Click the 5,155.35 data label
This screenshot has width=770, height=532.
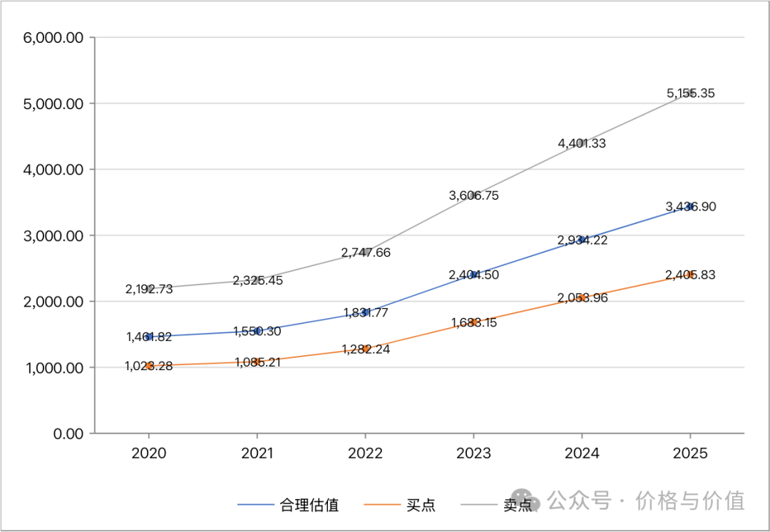tap(690, 93)
